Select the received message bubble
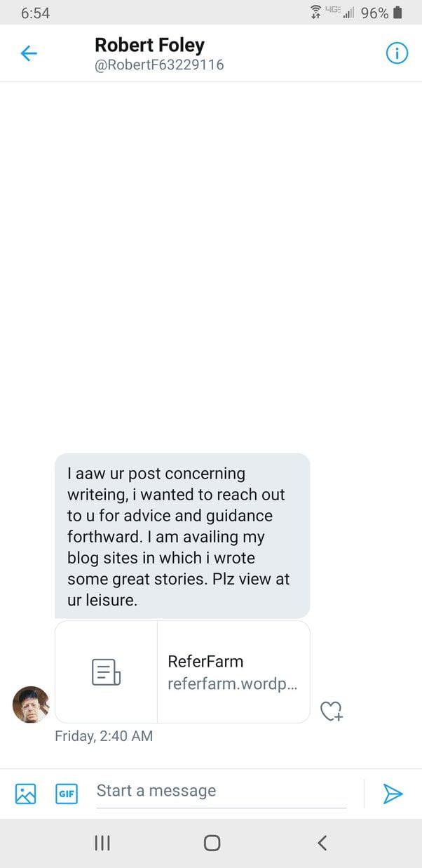Image resolution: width=422 pixels, height=868 pixels. tap(182, 536)
